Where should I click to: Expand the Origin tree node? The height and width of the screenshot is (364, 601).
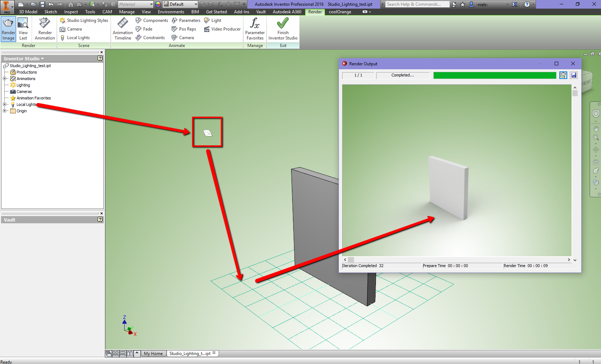click(x=5, y=111)
